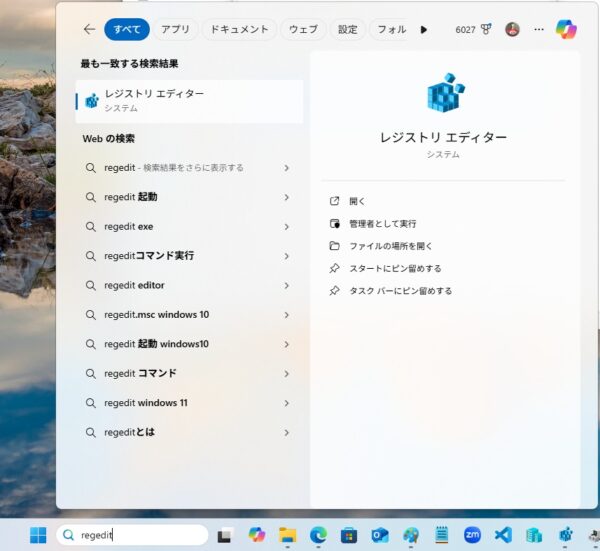The image size is (600, 551).
Task: Expand chevron for regedit - 検索結果をさらに表示する
Action: pyautogui.click(x=287, y=168)
